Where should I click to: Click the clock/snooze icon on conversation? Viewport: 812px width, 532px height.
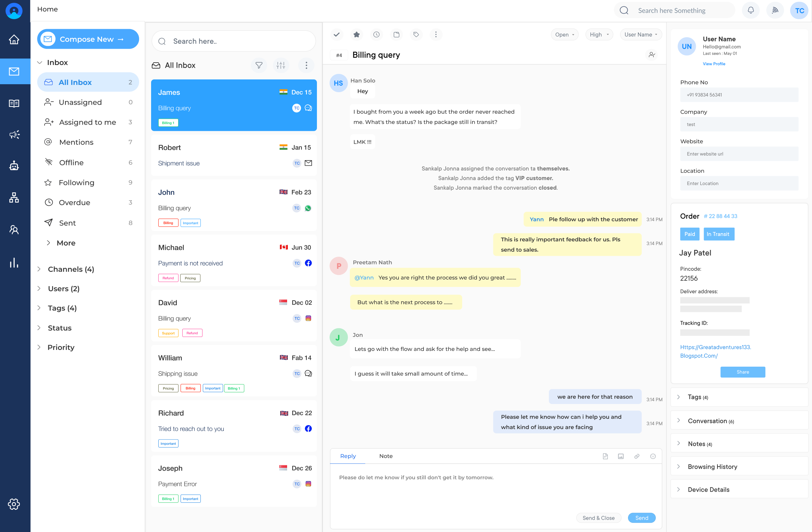point(377,35)
